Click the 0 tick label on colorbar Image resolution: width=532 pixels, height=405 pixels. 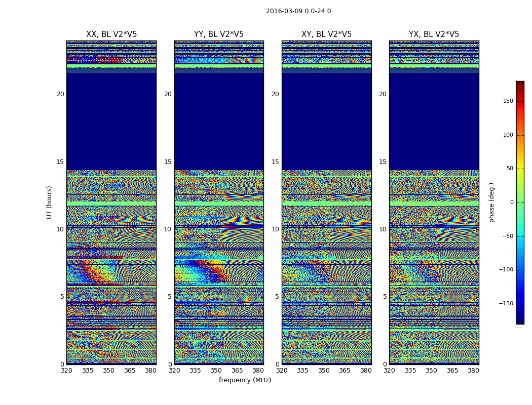tap(511, 202)
